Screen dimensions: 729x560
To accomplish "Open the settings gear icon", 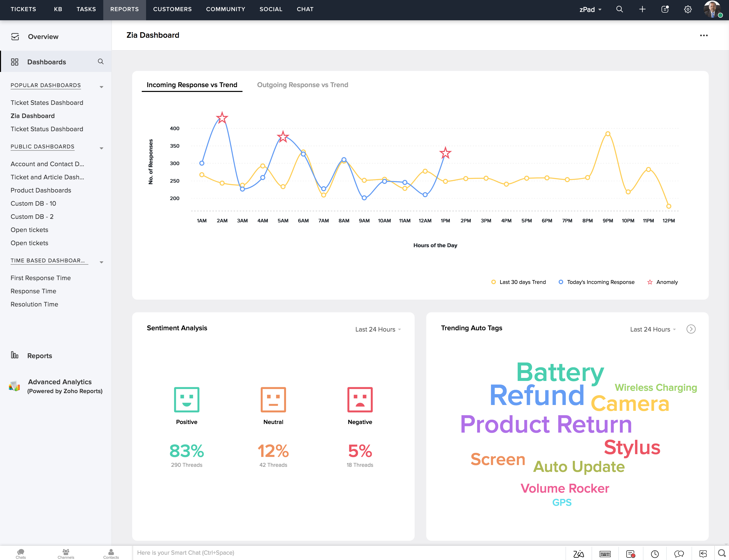I will (688, 9).
